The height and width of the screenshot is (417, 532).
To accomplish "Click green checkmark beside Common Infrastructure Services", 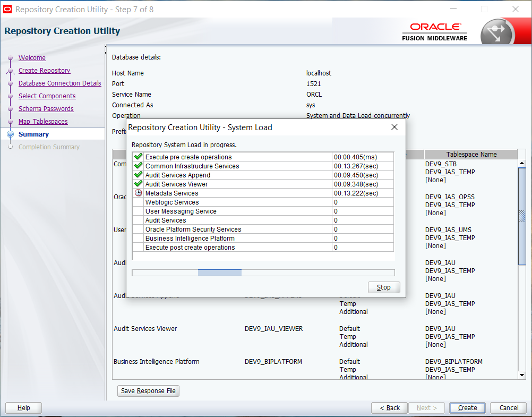I will pyautogui.click(x=138, y=166).
